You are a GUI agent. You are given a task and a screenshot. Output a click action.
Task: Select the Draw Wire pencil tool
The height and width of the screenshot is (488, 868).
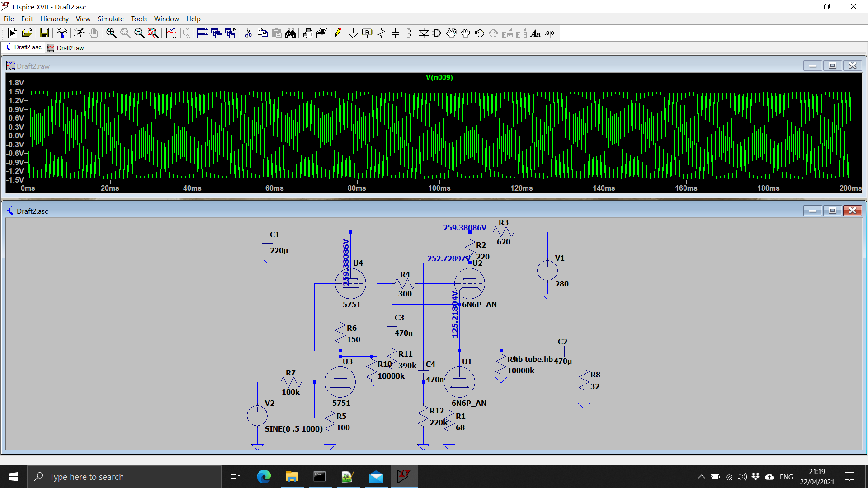[340, 33]
